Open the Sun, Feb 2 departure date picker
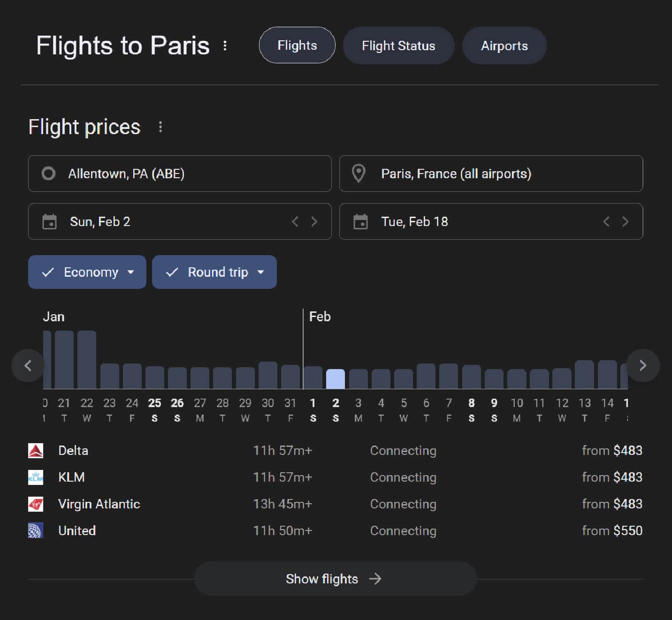Image resolution: width=672 pixels, height=620 pixels. point(180,221)
